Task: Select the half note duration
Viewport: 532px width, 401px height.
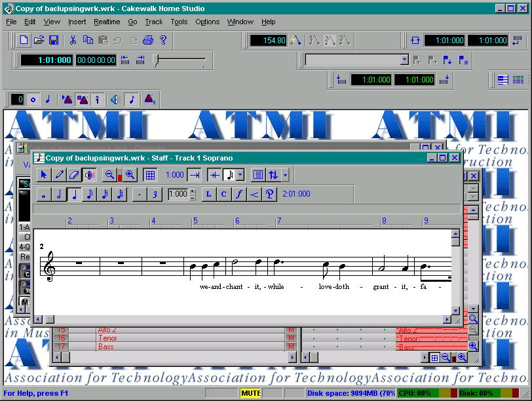Action: pos(59,195)
